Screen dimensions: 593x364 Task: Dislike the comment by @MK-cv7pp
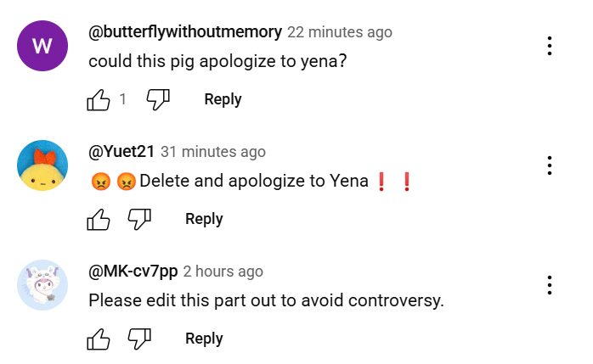[x=139, y=339]
